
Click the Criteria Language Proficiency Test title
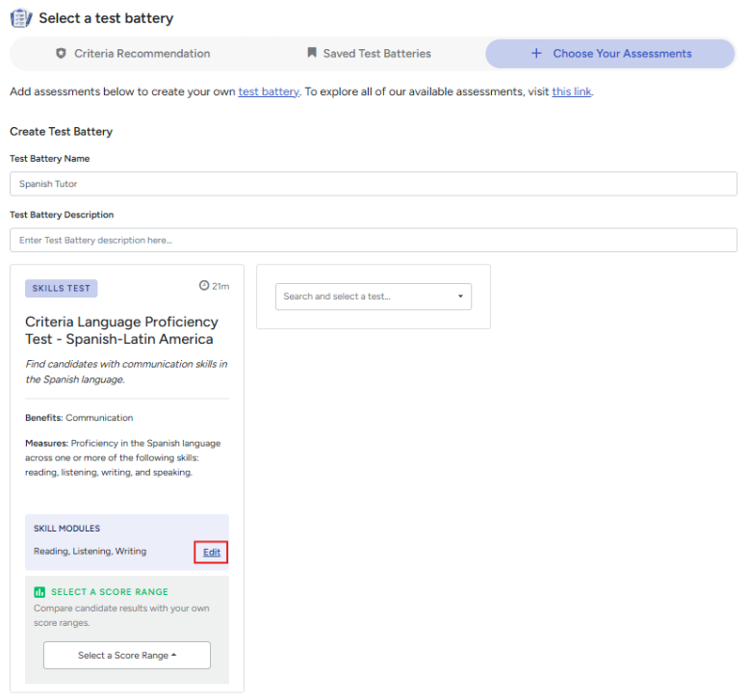pos(122,330)
